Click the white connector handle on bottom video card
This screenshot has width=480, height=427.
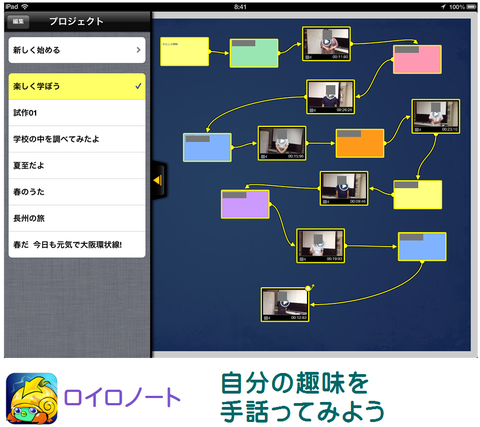point(308,288)
